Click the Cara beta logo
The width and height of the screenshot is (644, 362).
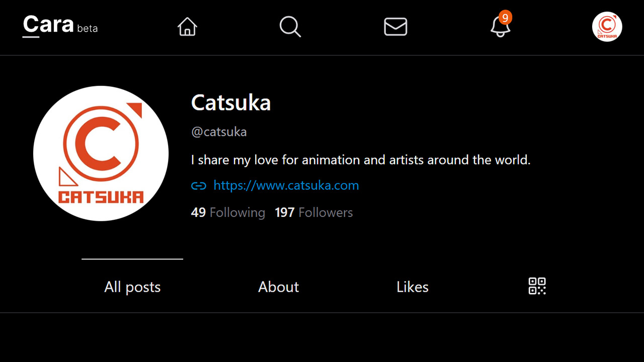click(60, 25)
